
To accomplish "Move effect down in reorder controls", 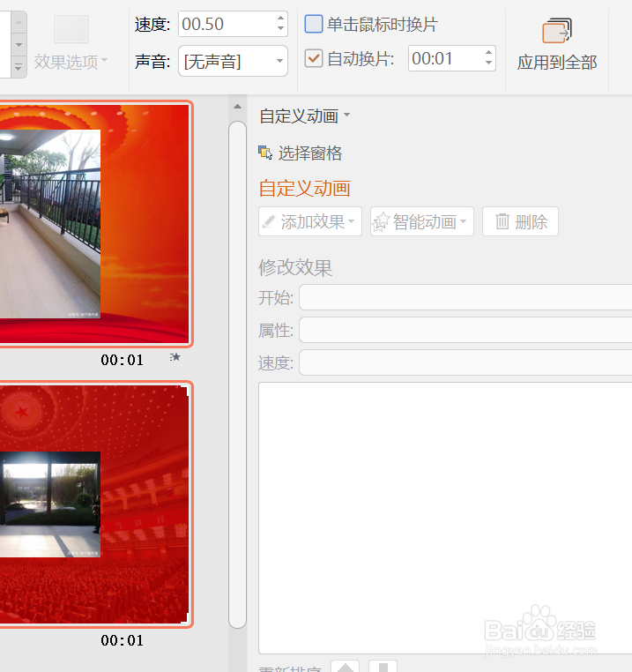I will pos(383,667).
